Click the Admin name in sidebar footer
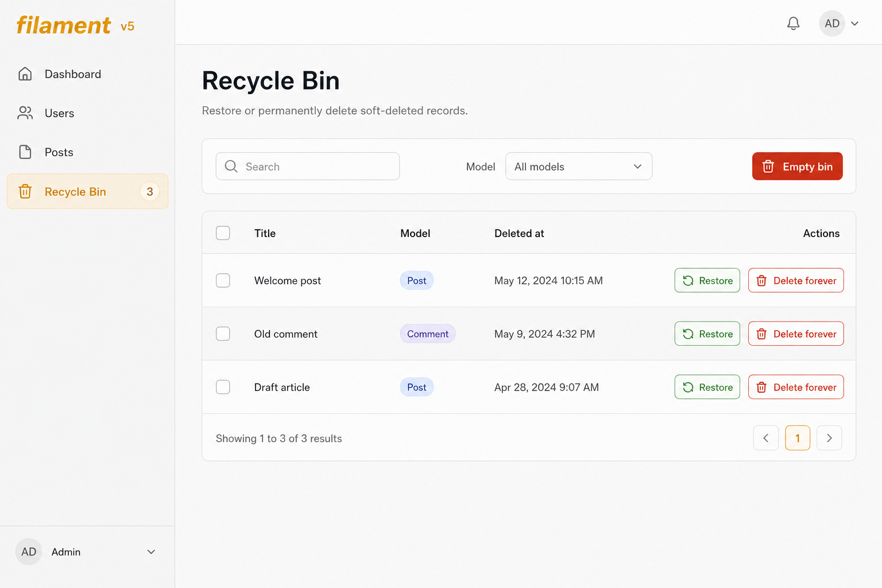This screenshot has height=588, width=882. [66, 552]
